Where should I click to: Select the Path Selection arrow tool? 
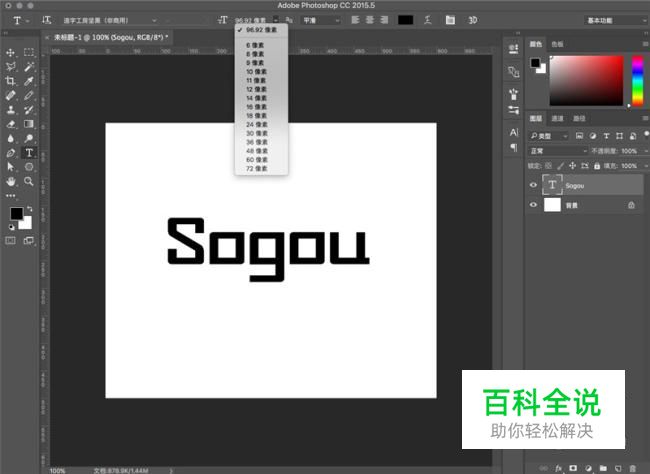click(x=10, y=167)
